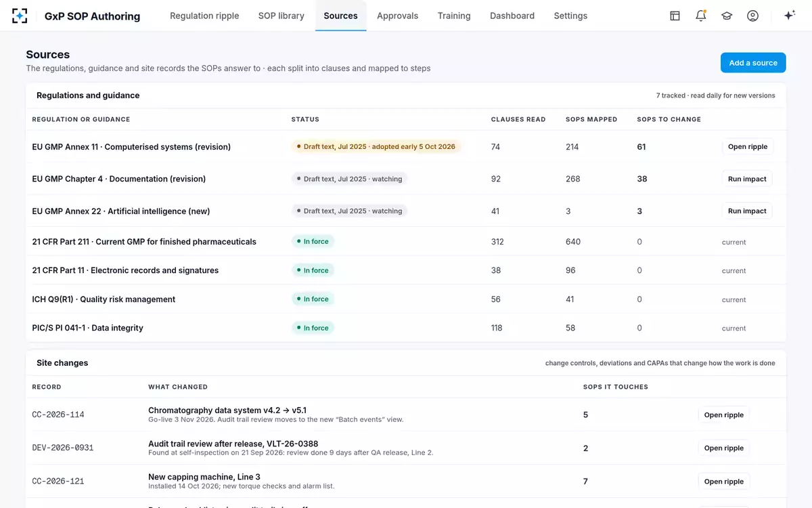Click the Clauses read column header
Screen dimensions: 812x508
[518, 119]
